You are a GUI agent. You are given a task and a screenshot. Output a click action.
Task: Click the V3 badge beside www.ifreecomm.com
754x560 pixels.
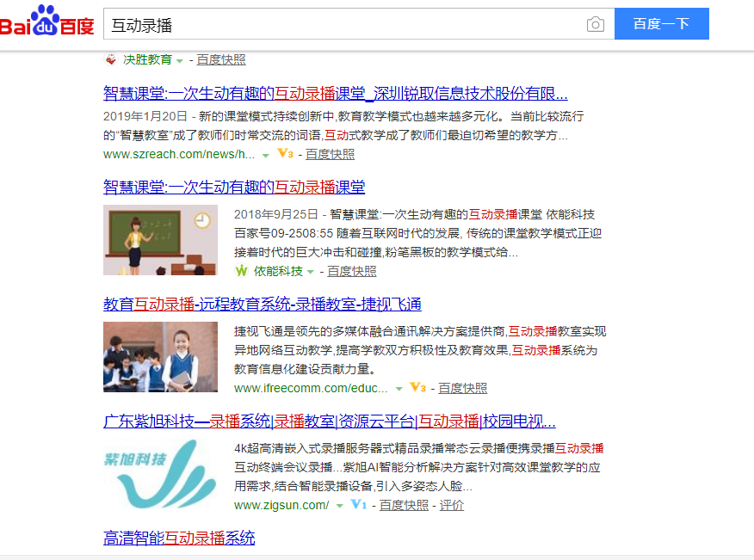pyautogui.click(x=418, y=388)
